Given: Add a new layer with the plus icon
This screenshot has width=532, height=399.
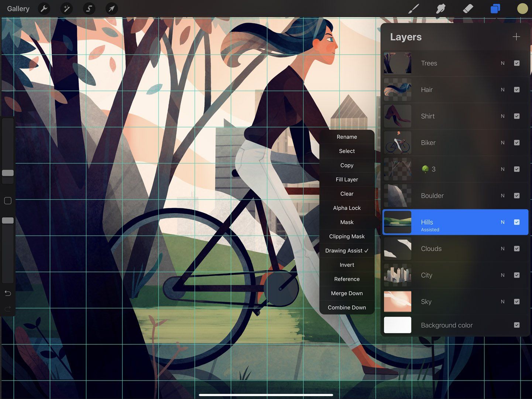Looking at the screenshot, I should point(516,37).
